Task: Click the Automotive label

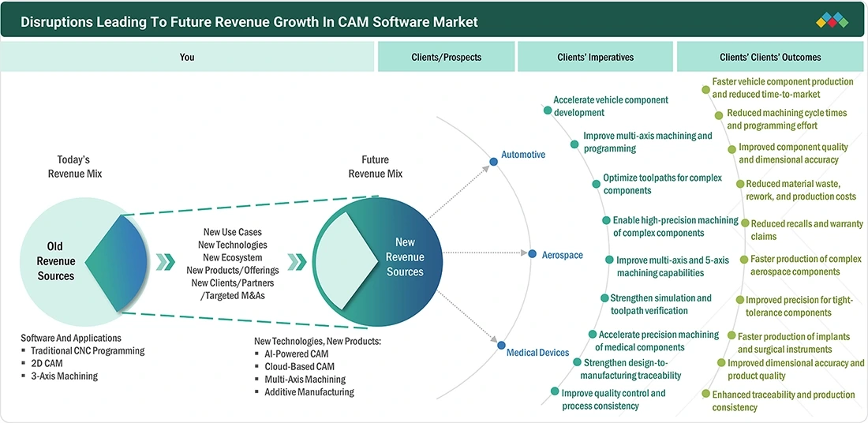Action: [523, 155]
